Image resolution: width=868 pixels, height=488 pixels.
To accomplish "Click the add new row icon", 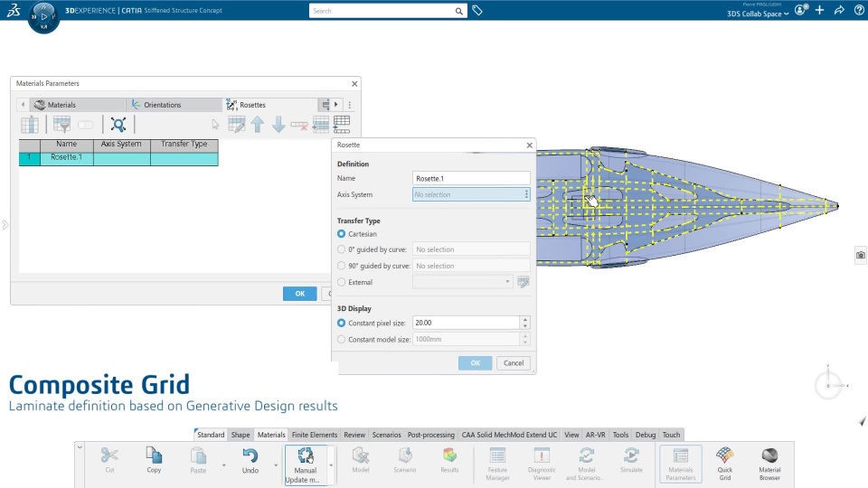I will click(342, 125).
